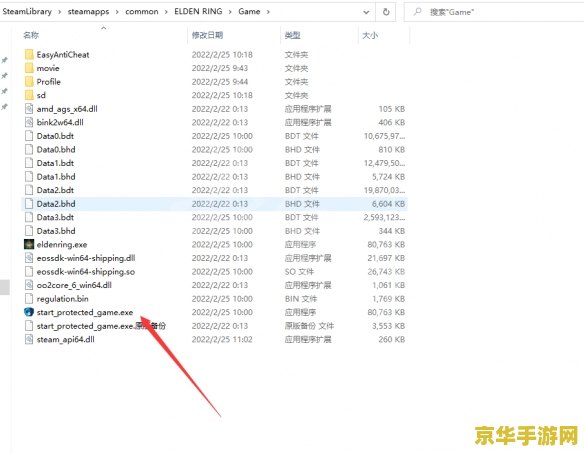Click the Data2.bhd file icon
The width and height of the screenshot is (584, 454).
(29, 204)
